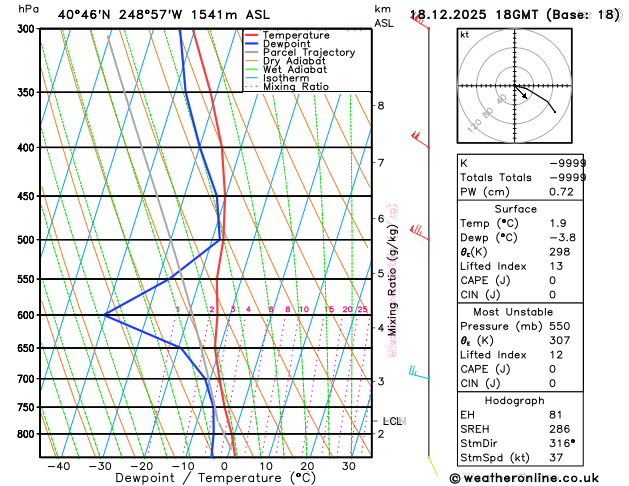Click the 'Totals Totals' row label
The height and width of the screenshot is (486, 629).
coord(496,178)
